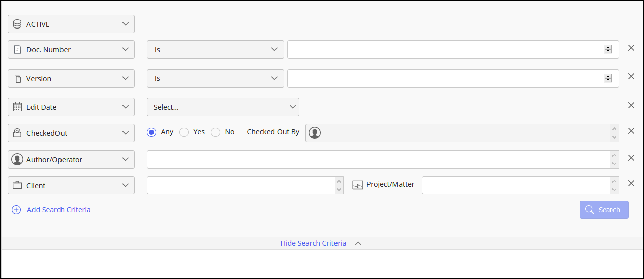Remove the CheckedOut criteria row
The image size is (644, 279).
[x=631, y=131]
